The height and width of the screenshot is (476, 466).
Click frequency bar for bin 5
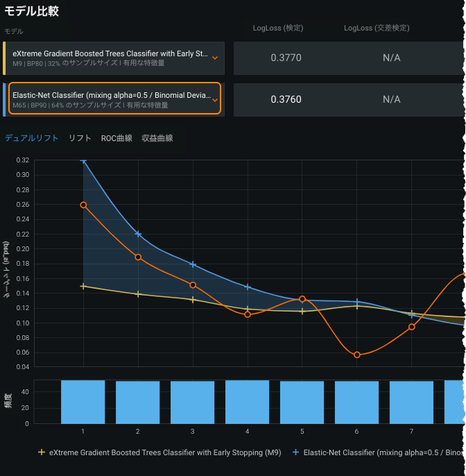click(302, 402)
